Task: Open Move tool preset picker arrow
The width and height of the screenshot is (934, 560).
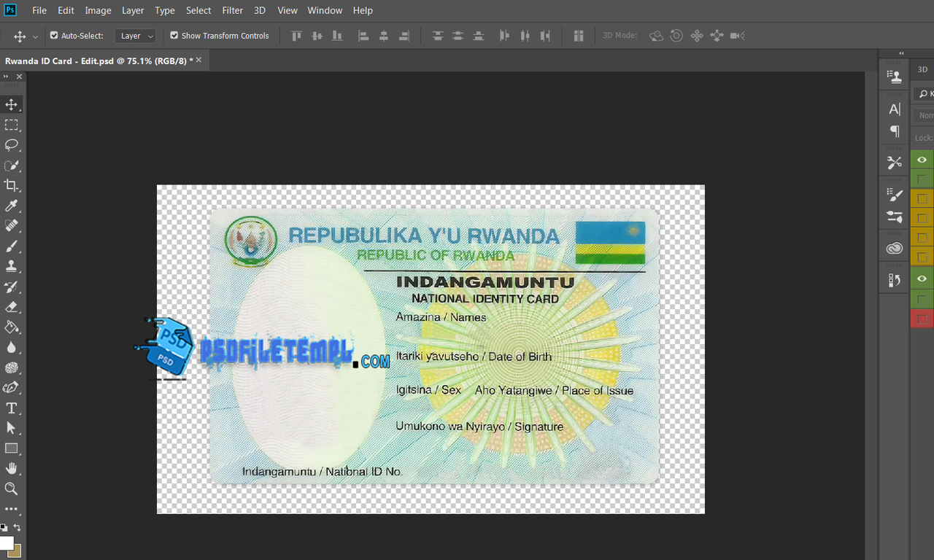Action: pyautogui.click(x=35, y=36)
